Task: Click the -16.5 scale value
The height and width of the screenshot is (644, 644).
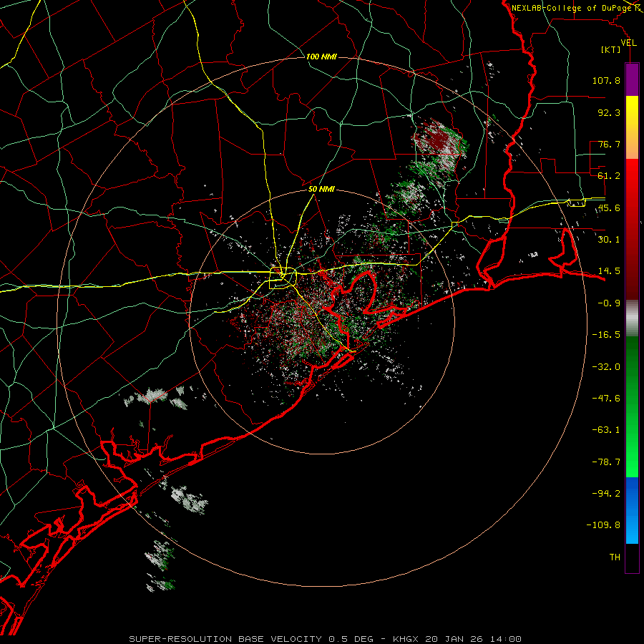Action: (x=606, y=335)
